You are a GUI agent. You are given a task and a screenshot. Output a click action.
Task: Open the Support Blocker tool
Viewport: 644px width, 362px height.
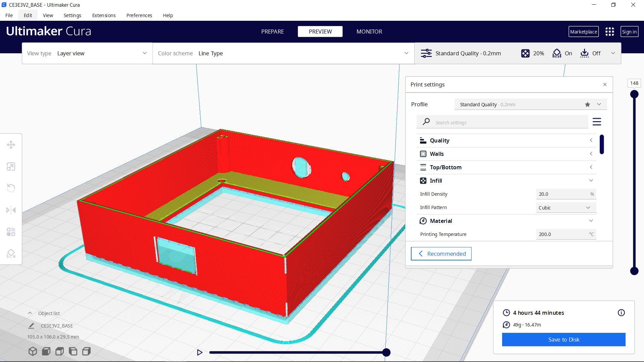[11, 253]
